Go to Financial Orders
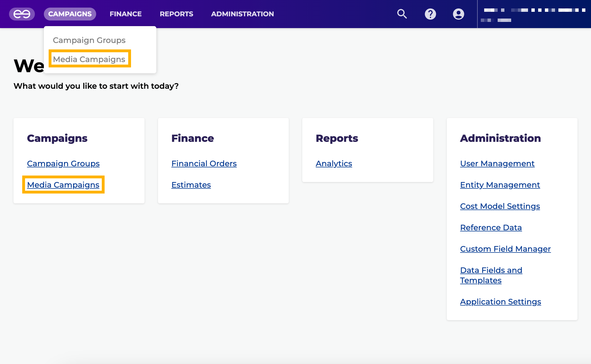 coord(204,163)
